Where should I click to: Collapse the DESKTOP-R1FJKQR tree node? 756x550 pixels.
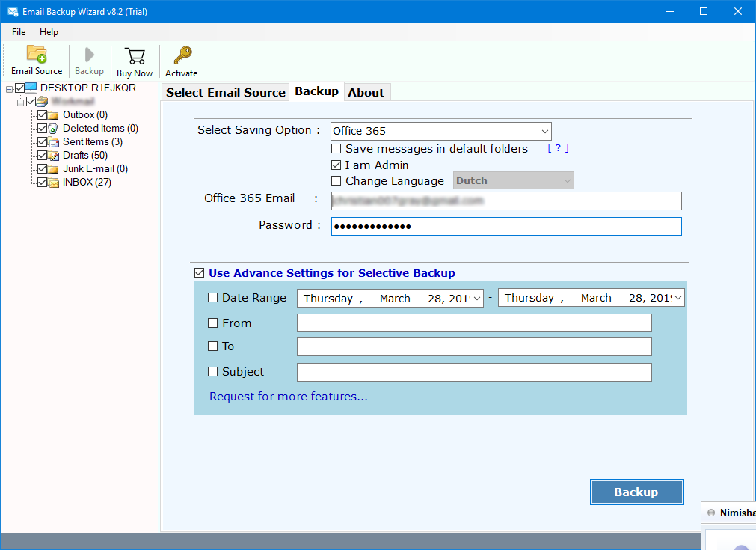[x=9, y=89]
